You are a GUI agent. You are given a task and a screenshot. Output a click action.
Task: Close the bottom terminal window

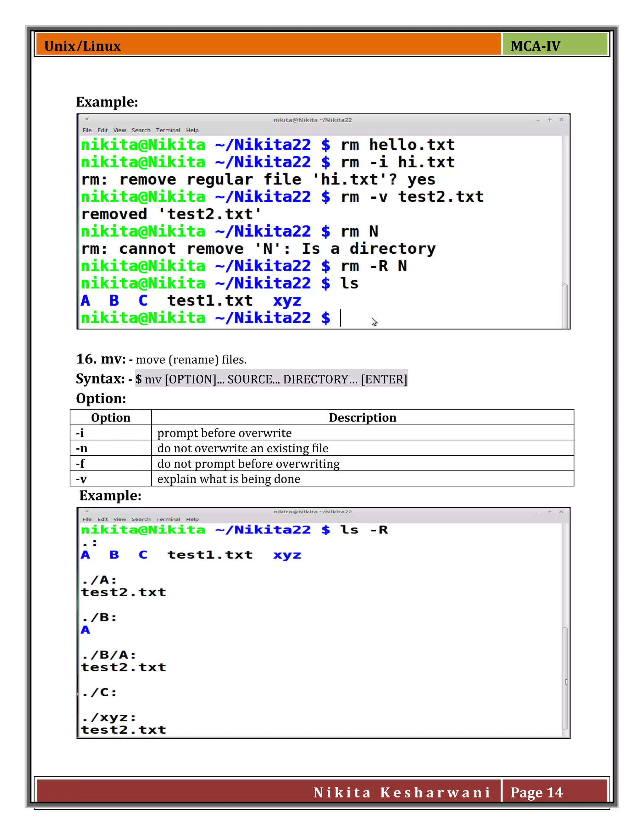point(561,511)
